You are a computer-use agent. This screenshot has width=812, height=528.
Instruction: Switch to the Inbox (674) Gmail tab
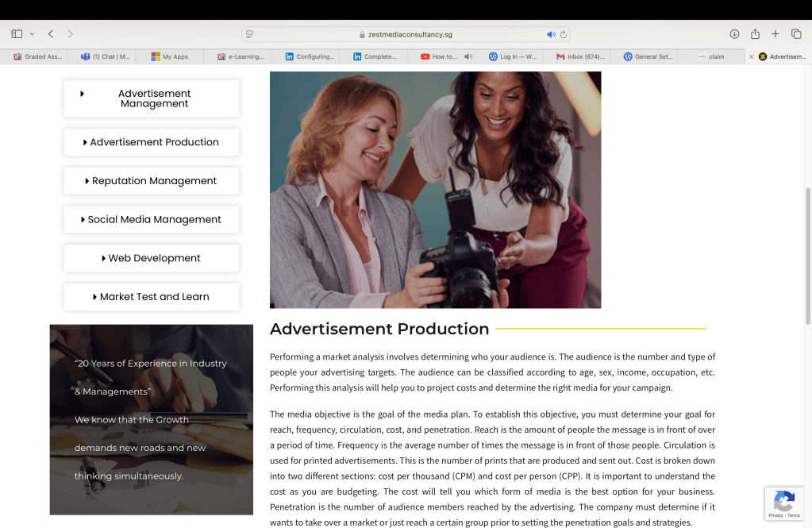[x=580, y=56]
